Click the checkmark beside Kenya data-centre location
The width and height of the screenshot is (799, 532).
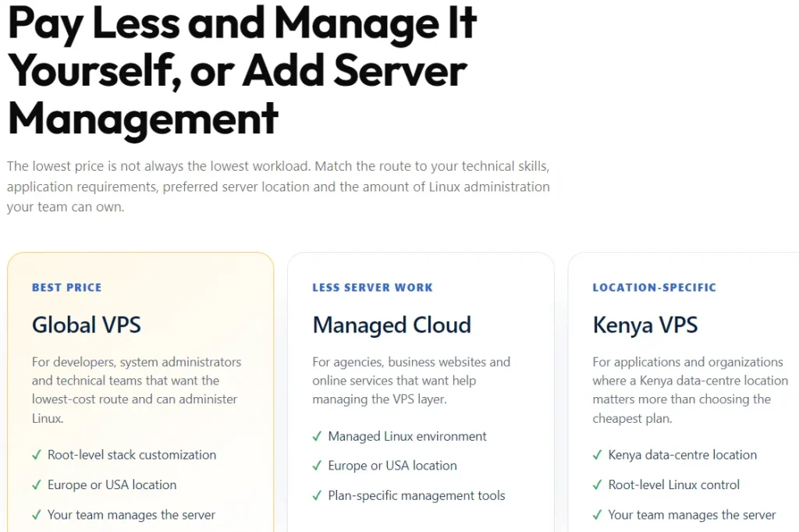597,455
